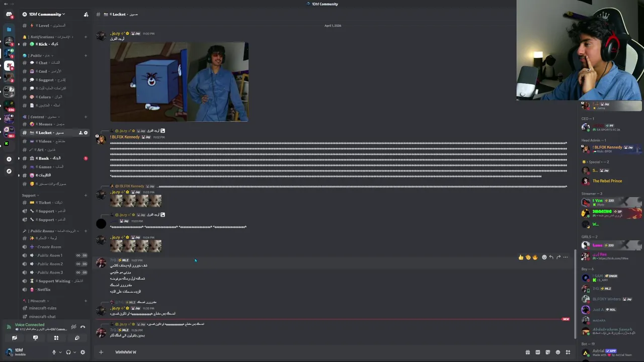
Task: Collapse the Public Rooms category
Action: point(49,231)
